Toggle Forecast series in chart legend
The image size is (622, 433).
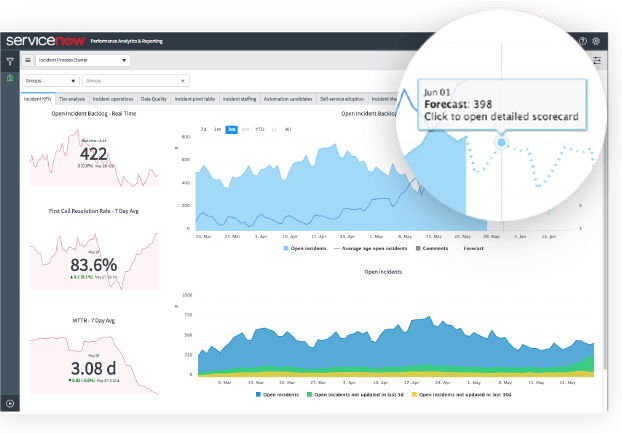pyautogui.click(x=472, y=247)
